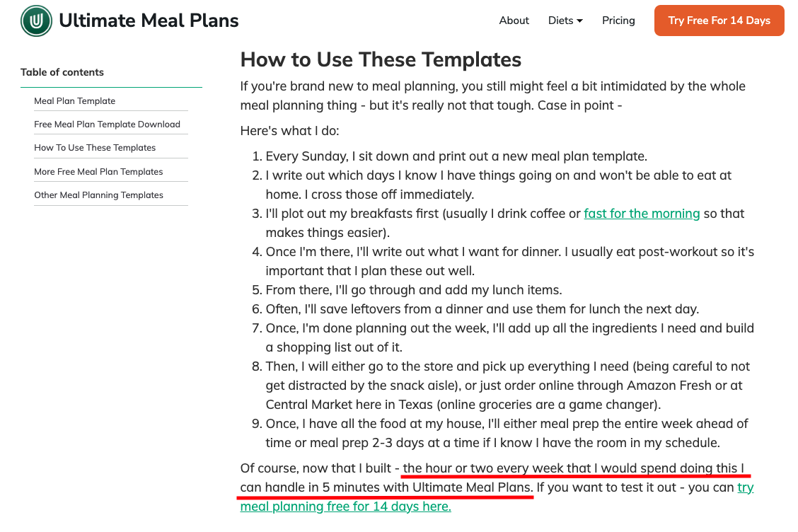Expand the Diets dropdown menu
This screenshot has width=798, height=532.
tap(565, 21)
